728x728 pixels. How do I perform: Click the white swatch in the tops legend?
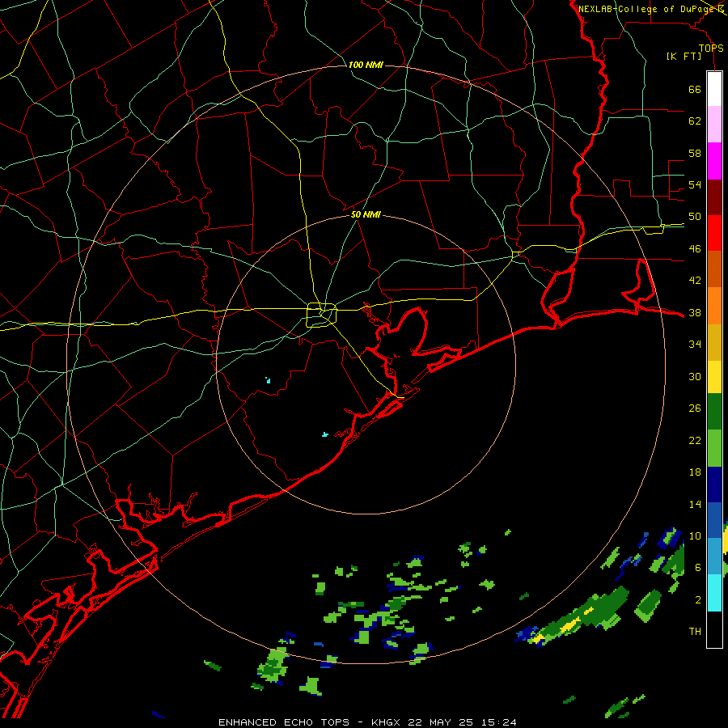(x=714, y=89)
